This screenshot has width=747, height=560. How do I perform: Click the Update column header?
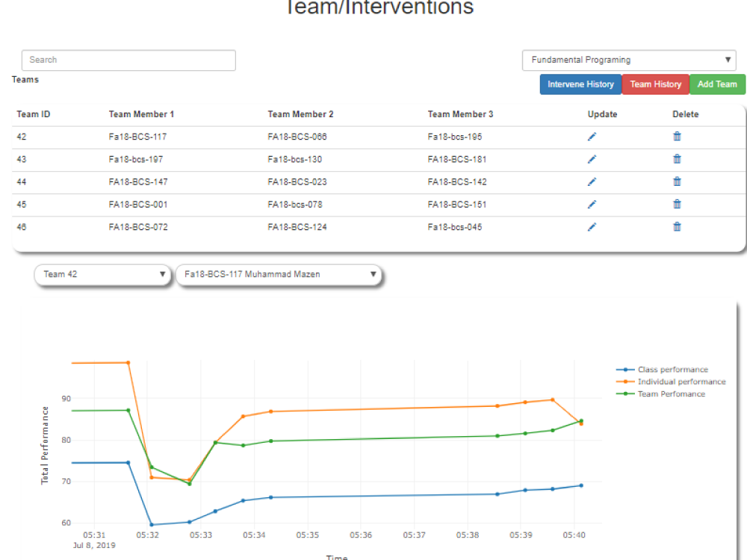tap(602, 114)
